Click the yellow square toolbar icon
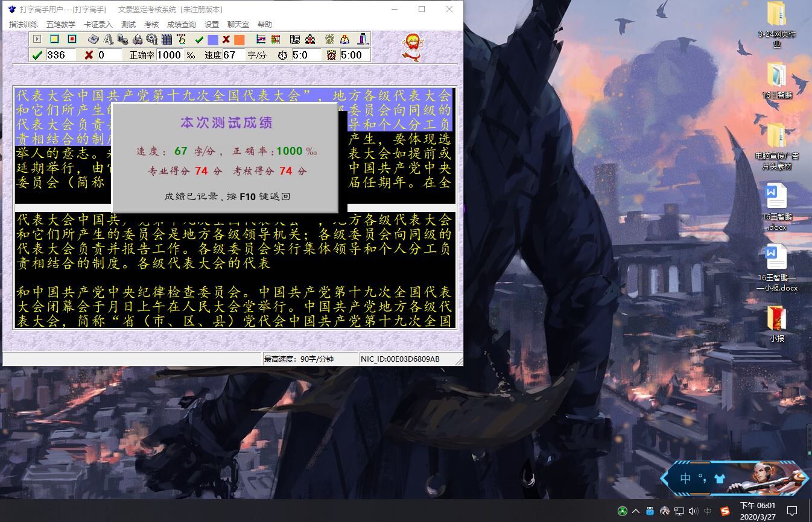The image size is (812, 522). pos(54,39)
